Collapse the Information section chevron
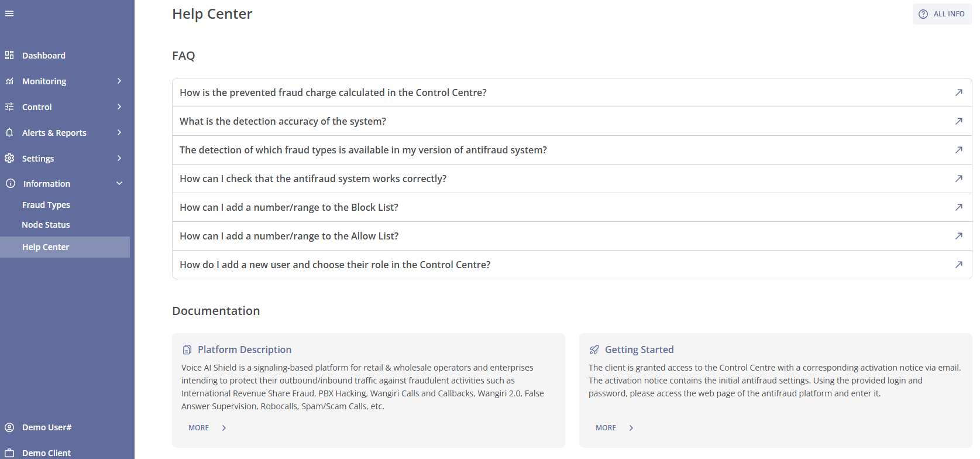 coord(119,183)
